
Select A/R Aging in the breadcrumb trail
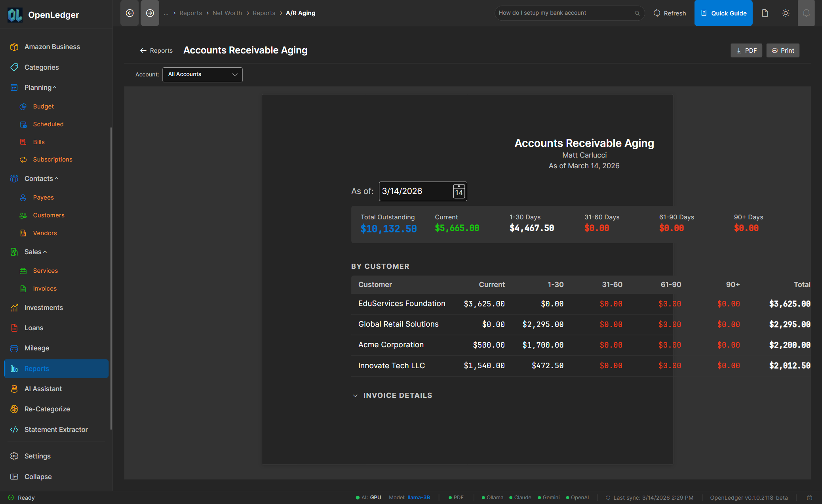click(300, 13)
